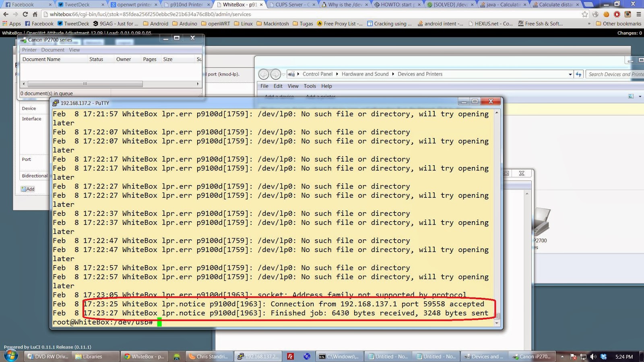
Task: Open the 9GAG bookmark
Action: click(x=116, y=24)
